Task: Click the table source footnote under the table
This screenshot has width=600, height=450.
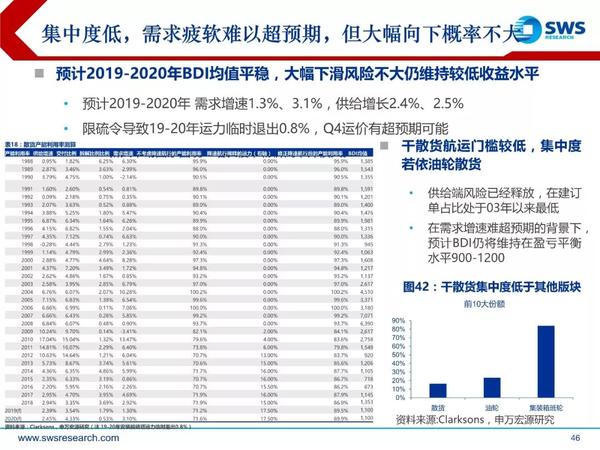Action: pos(98,426)
